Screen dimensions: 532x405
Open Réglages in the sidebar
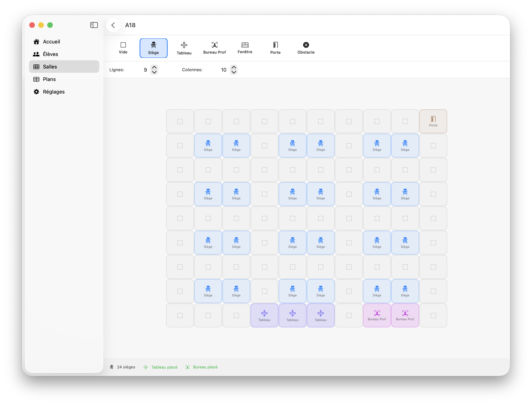(x=64, y=92)
